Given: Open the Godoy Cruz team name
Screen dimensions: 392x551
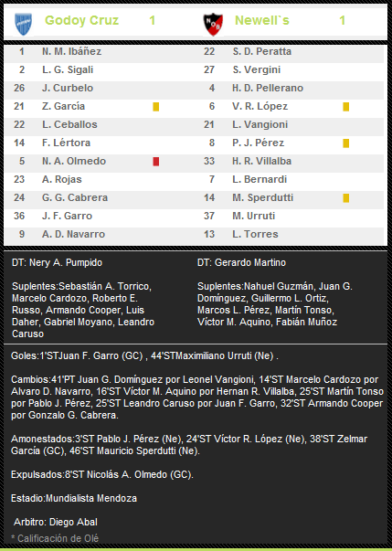Looking at the screenshot, I should tap(82, 20).
